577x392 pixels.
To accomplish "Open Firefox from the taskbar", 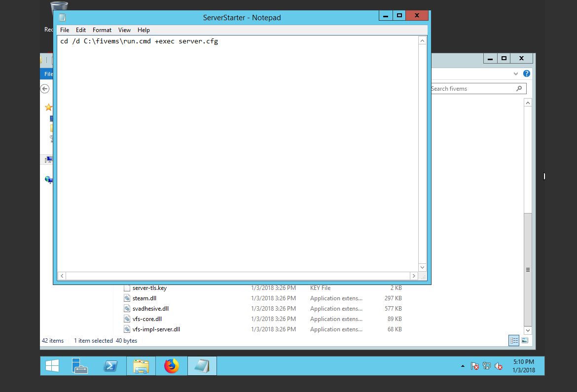I will tap(172, 366).
